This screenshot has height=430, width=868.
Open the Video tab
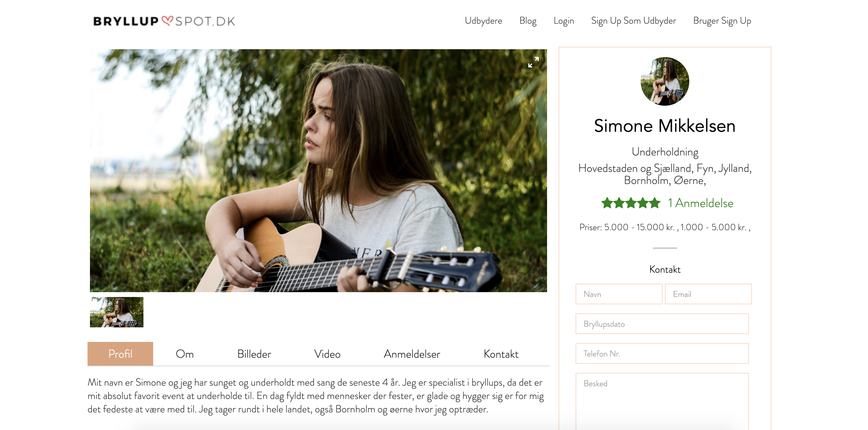pyautogui.click(x=327, y=354)
